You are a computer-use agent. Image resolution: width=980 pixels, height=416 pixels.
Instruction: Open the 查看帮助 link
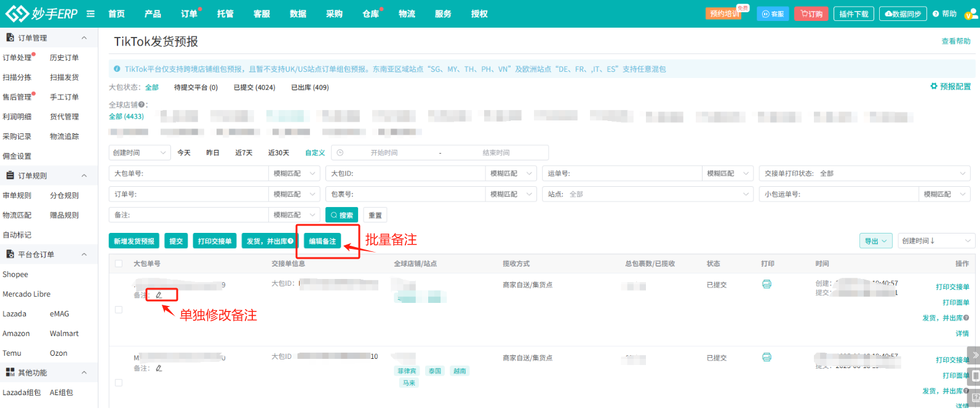(956, 41)
